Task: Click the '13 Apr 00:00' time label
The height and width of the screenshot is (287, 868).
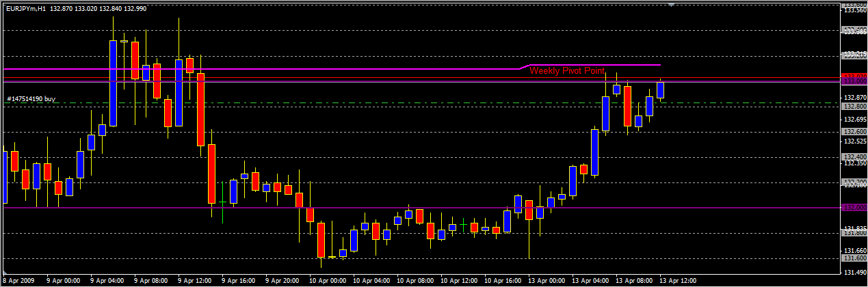Action: point(546,281)
